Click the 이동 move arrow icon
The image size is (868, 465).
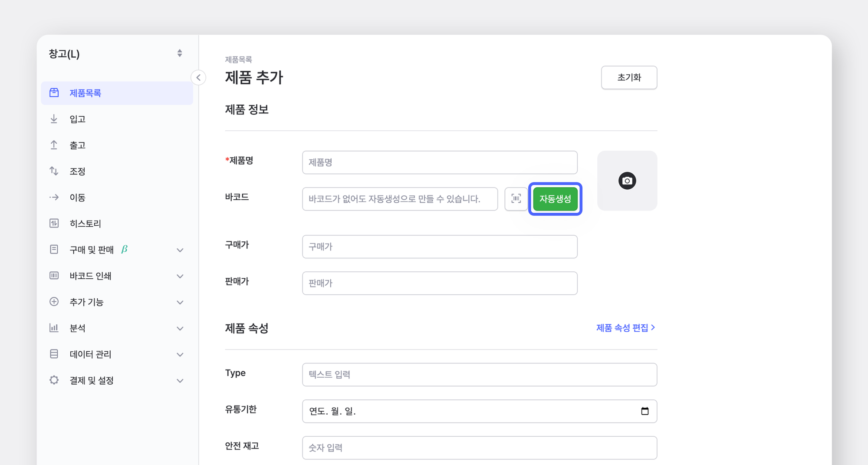(54, 197)
